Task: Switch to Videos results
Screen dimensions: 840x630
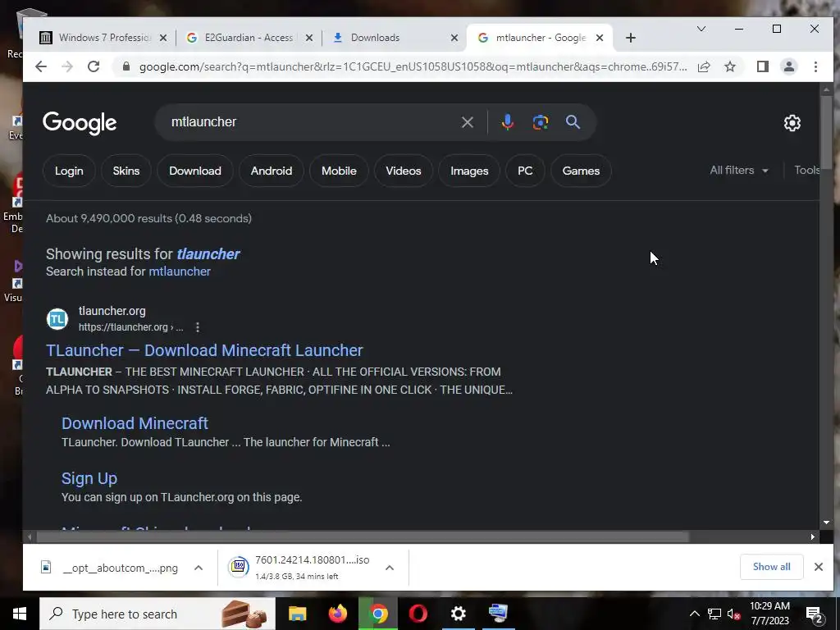Action: pos(404,171)
